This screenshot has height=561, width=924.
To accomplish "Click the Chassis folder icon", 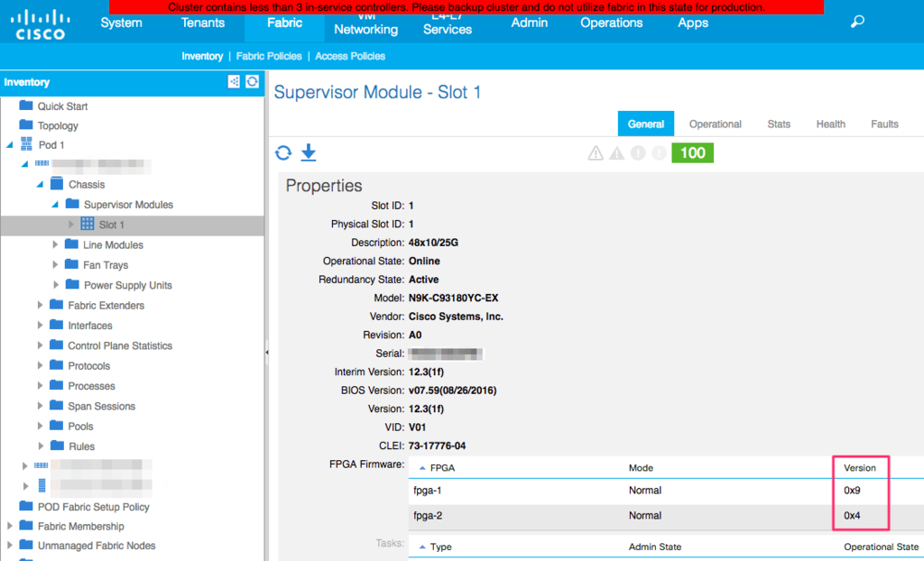I will click(57, 184).
